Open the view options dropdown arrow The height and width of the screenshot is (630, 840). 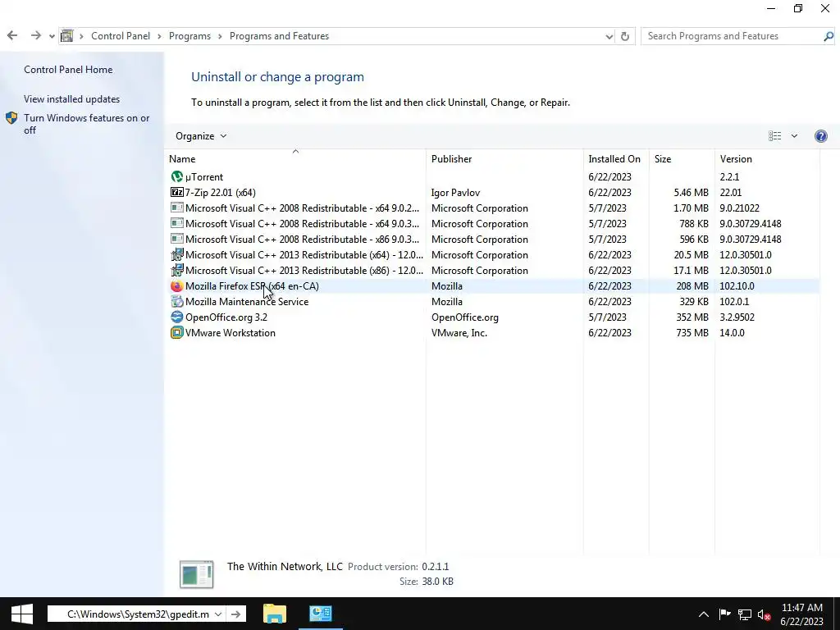point(794,136)
